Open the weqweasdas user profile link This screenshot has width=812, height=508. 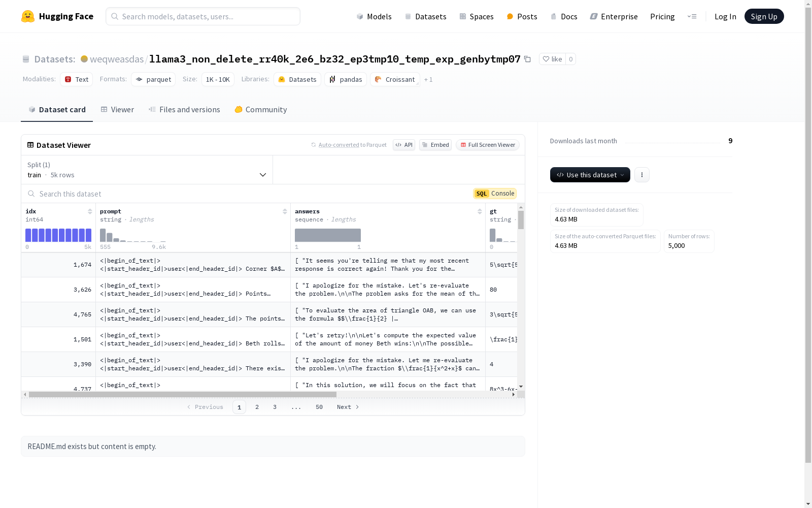coord(117,59)
